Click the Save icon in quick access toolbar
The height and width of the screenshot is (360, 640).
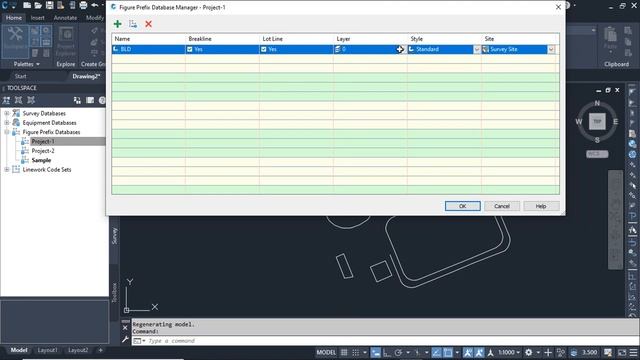pyautogui.click(x=49, y=5)
